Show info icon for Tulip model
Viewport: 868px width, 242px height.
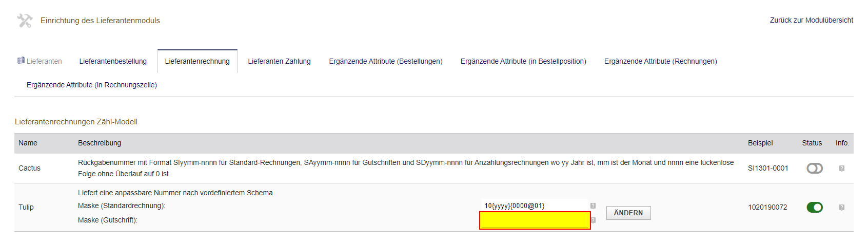coord(842,208)
